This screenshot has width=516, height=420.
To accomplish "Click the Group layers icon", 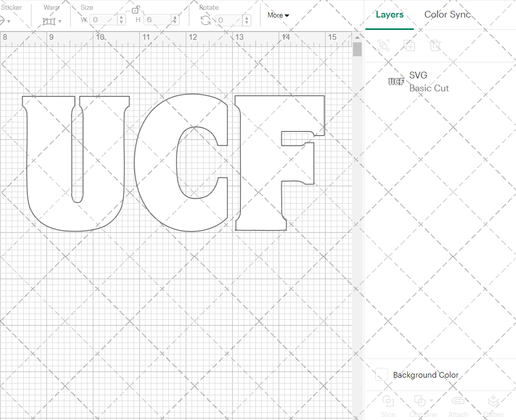I will click(x=383, y=45).
